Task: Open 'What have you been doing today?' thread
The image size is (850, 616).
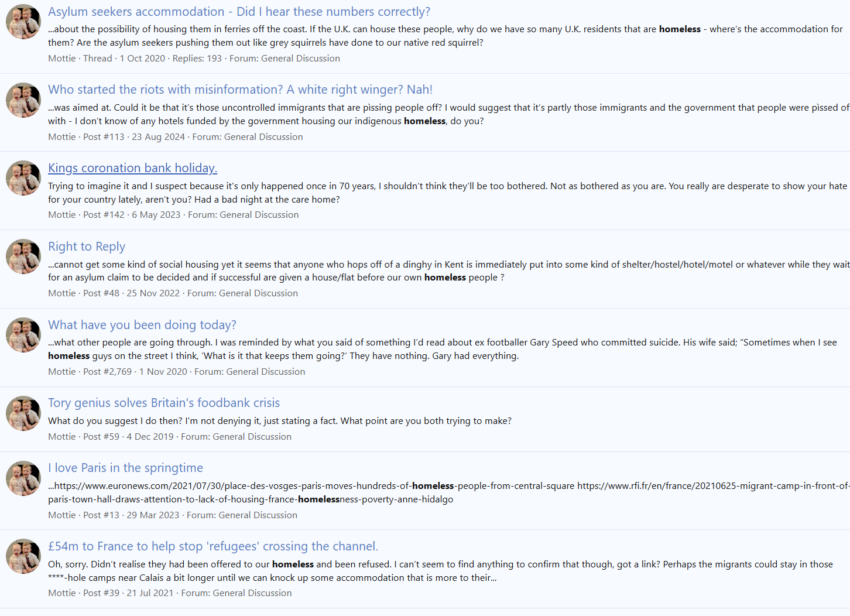Action: pos(142,325)
